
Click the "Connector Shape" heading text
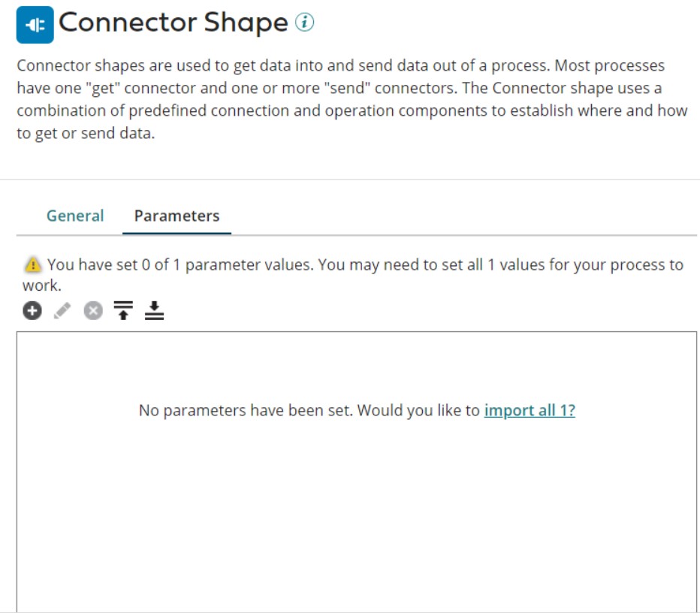(173, 23)
